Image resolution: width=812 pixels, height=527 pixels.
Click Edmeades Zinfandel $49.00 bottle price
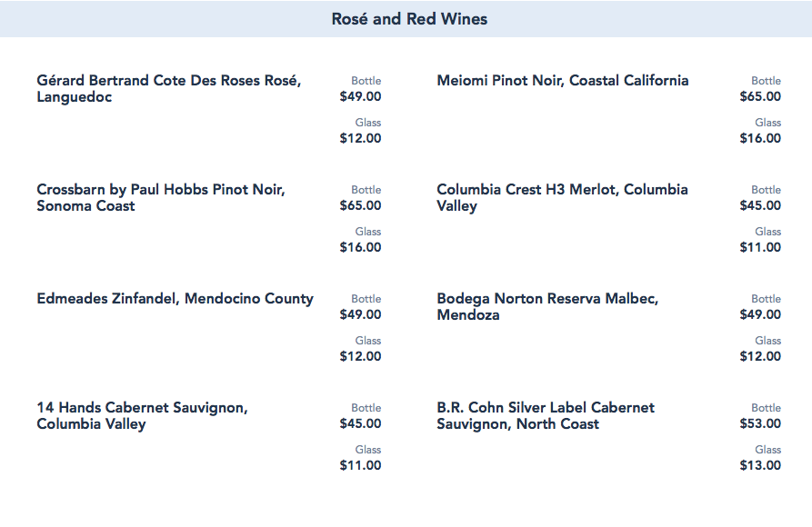point(360,314)
